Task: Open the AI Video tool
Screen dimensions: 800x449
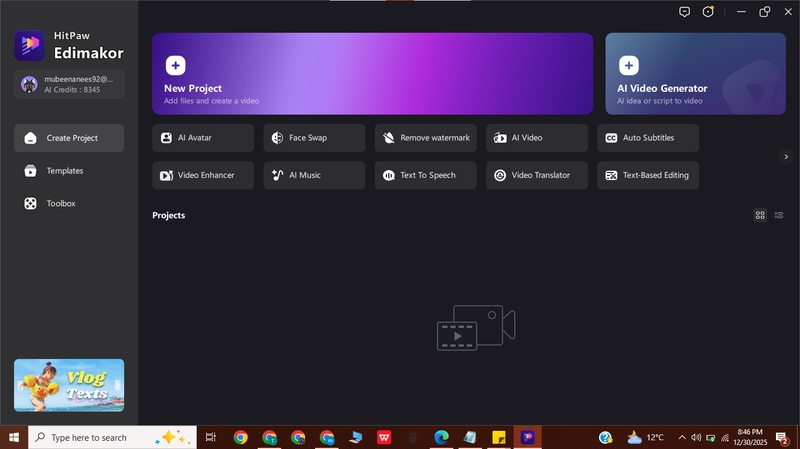Action: click(537, 138)
